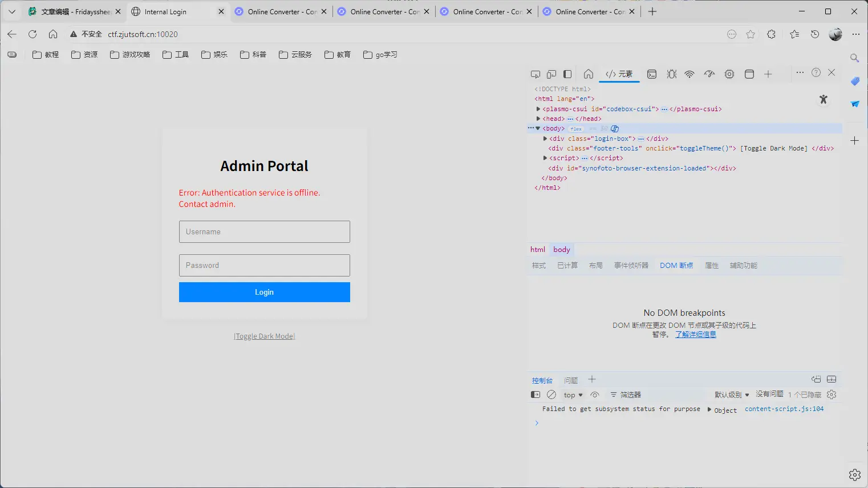The width and height of the screenshot is (868, 488).
Task: Expand the head element in the DOM tree
Action: [x=538, y=118]
